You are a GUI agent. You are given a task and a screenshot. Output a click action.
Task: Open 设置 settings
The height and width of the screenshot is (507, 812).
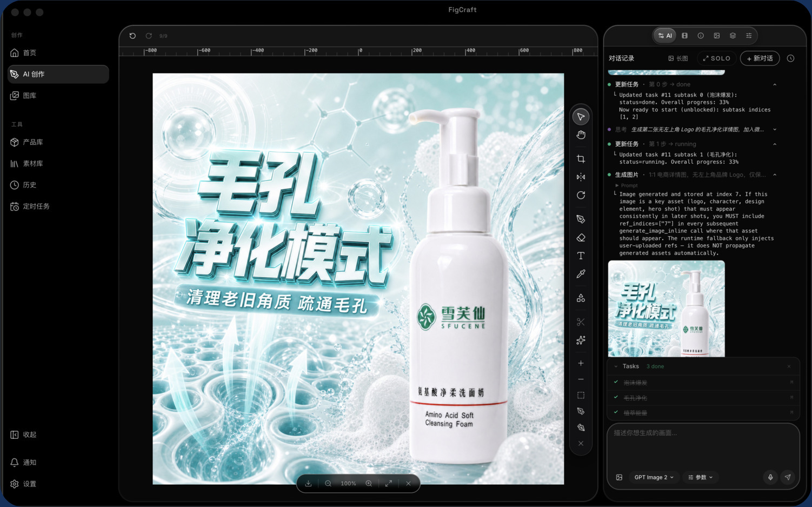58,484
